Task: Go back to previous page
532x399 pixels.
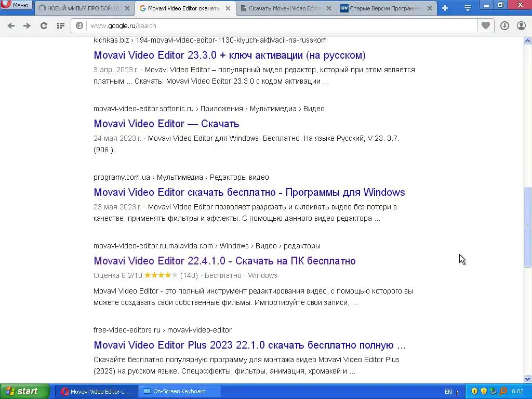Action: pos(11,26)
